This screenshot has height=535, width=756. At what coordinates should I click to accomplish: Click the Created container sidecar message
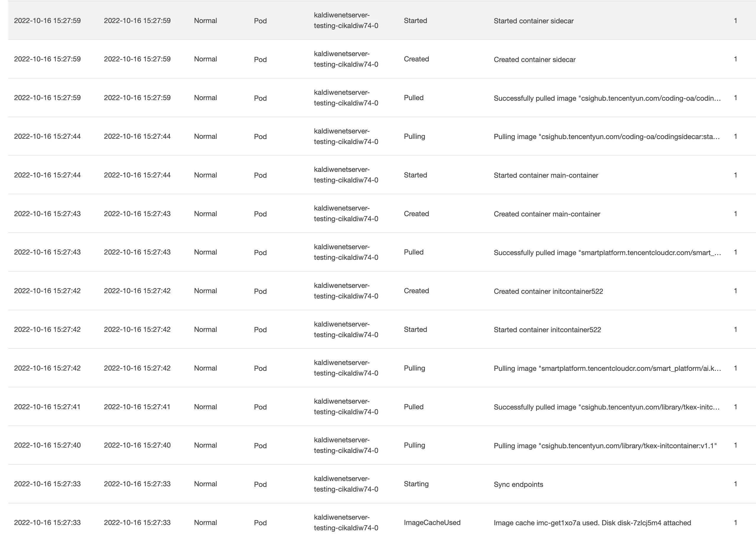click(534, 59)
